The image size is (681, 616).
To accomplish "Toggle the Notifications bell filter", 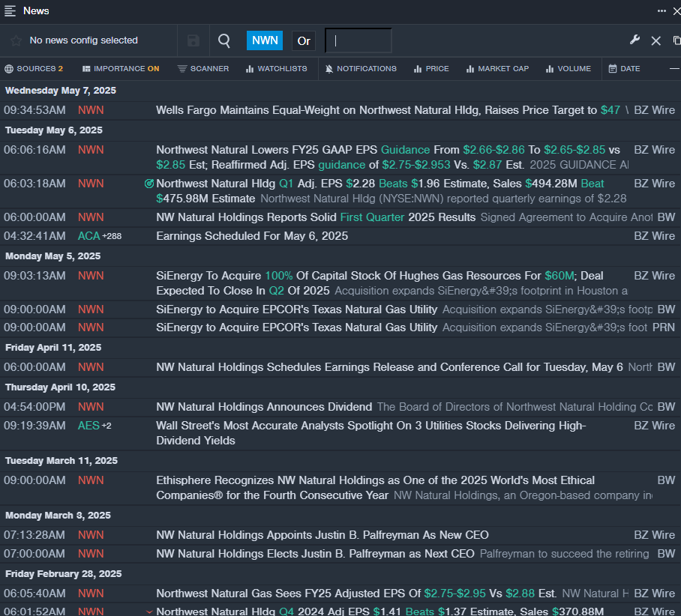I will [361, 69].
